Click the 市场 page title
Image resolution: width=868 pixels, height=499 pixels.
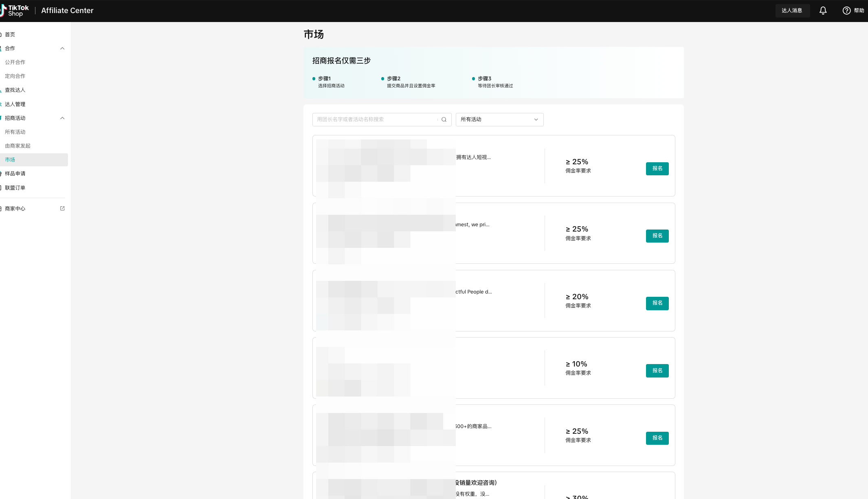point(314,34)
